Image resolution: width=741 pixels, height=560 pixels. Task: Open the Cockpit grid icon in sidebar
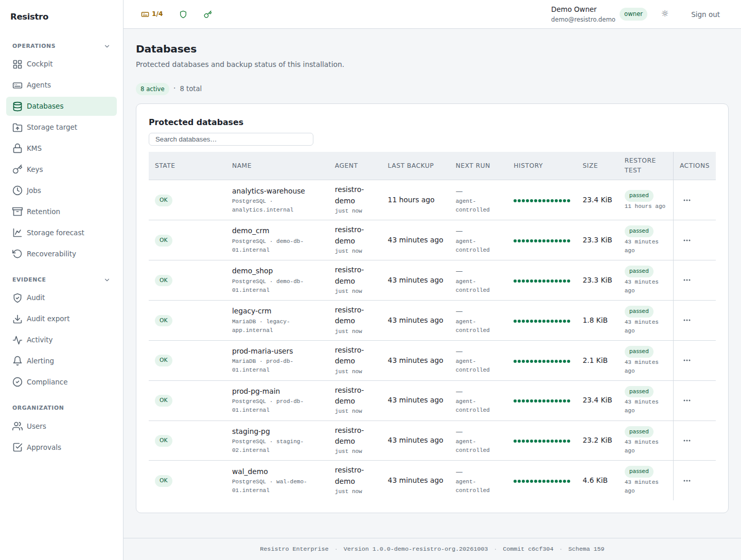click(x=17, y=64)
